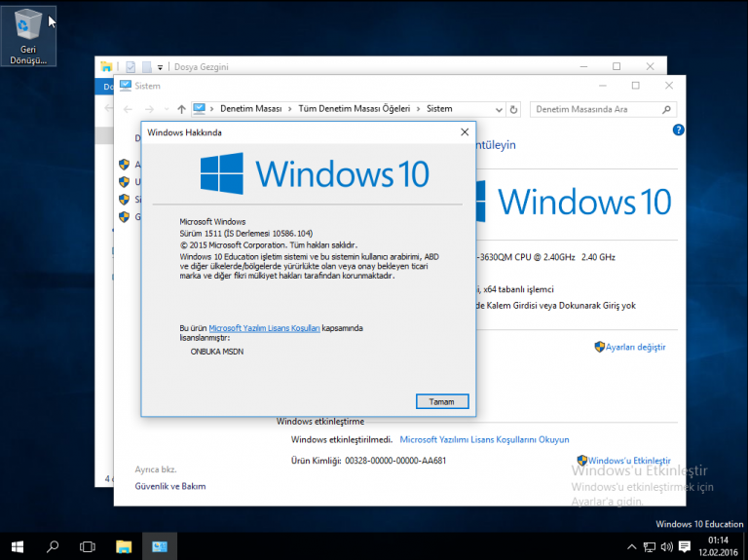Open File Explorer from the taskbar

coord(124,546)
